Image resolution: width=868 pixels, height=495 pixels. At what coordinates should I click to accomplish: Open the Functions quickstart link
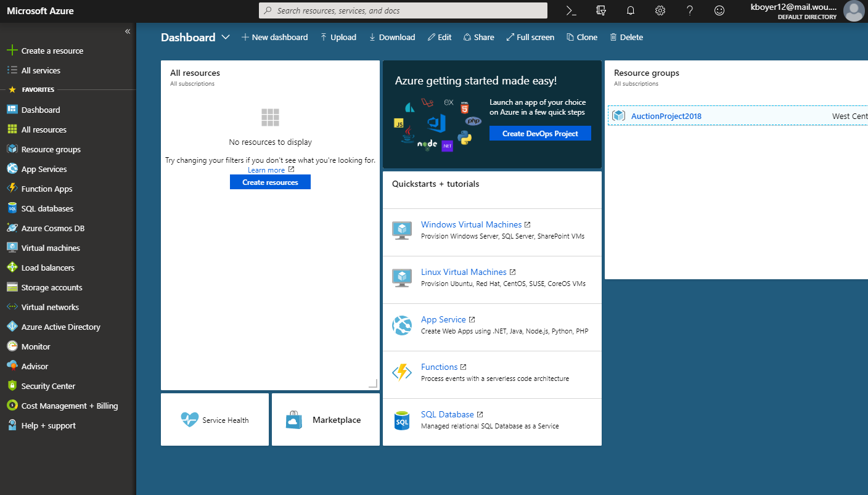(439, 367)
